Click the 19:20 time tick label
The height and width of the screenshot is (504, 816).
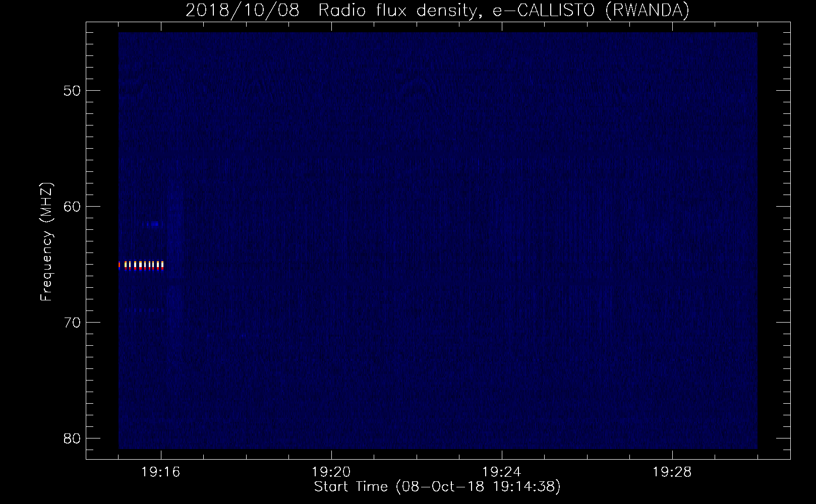point(331,472)
